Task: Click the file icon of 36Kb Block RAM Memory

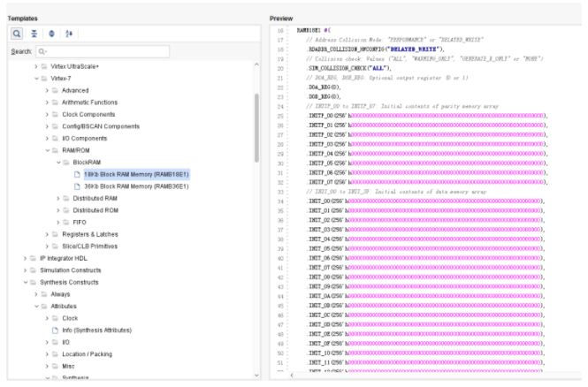Action: (x=77, y=186)
